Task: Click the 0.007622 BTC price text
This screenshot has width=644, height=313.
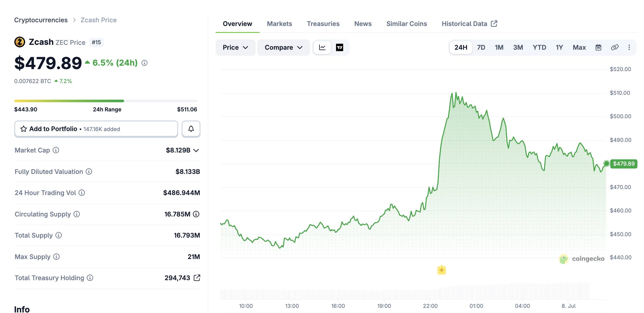Action: pos(33,81)
